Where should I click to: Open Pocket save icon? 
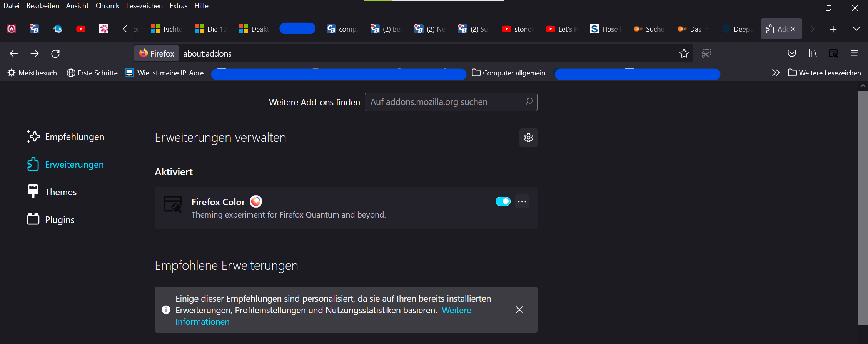[792, 53]
